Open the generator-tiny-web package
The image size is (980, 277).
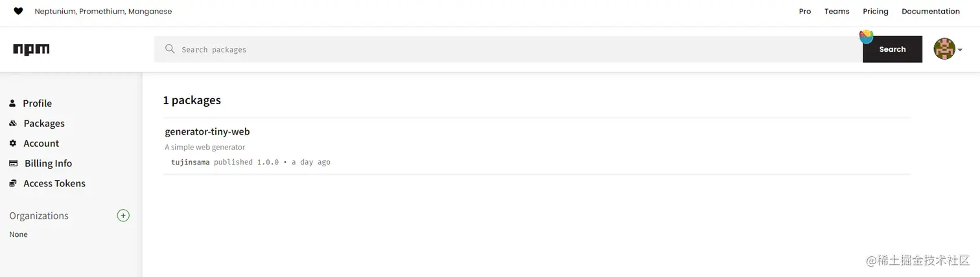(207, 131)
